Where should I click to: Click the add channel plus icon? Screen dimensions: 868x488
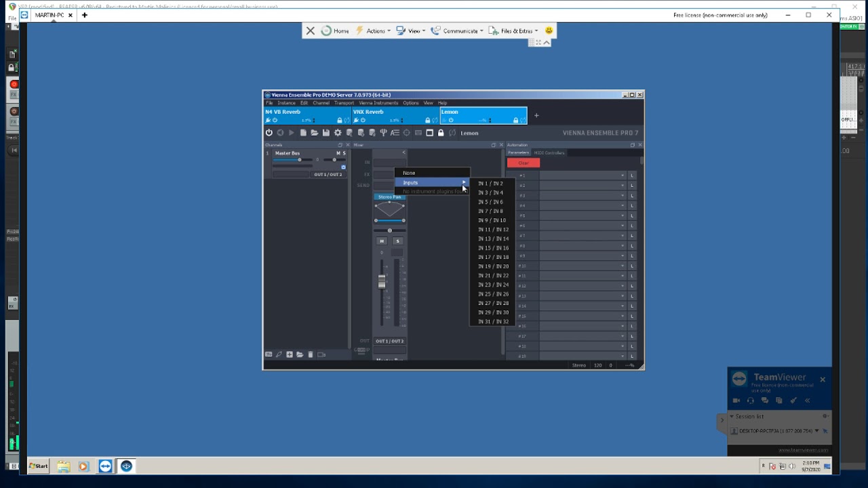click(x=290, y=354)
